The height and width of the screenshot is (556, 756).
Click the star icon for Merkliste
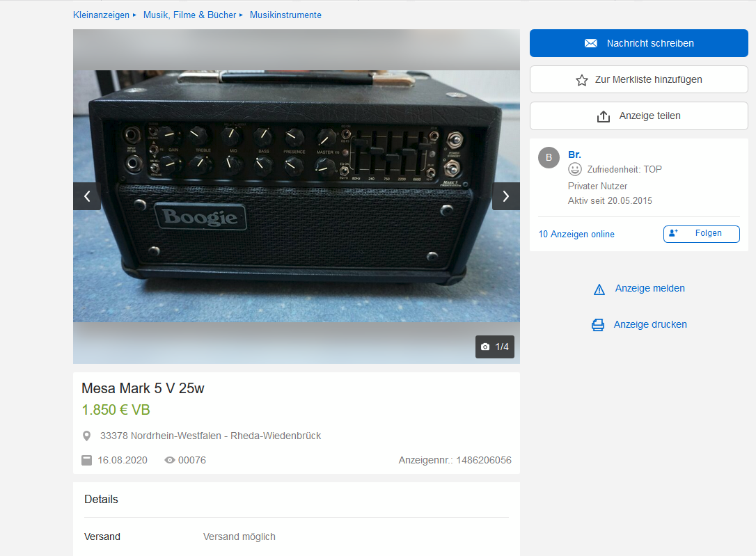coord(582,80)
